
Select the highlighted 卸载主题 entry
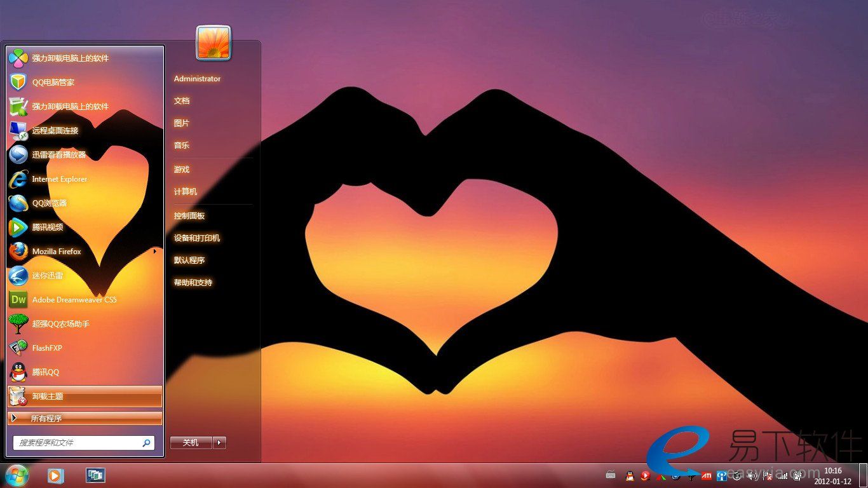tap(85, 396)
